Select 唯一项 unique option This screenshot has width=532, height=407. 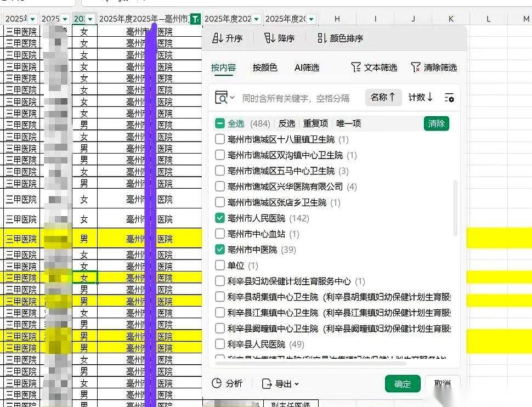click(348, 123)
